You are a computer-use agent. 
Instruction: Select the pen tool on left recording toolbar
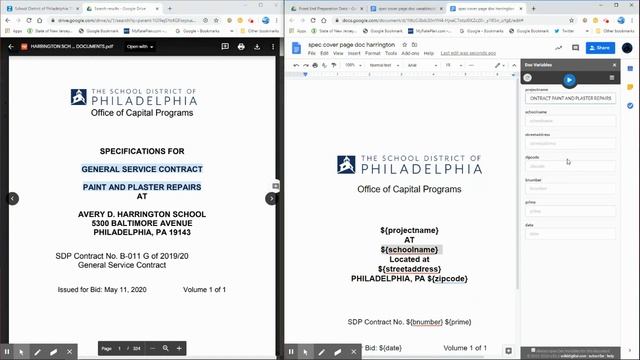[38, 351]
